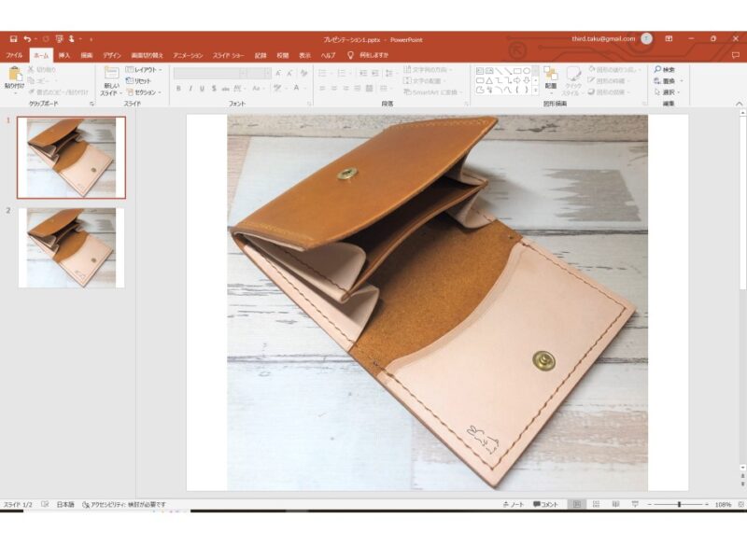The height and width of the screenshot is (560, 747).
Task: Open Clipboard group dialog launcher
Action: click(92, 104)
